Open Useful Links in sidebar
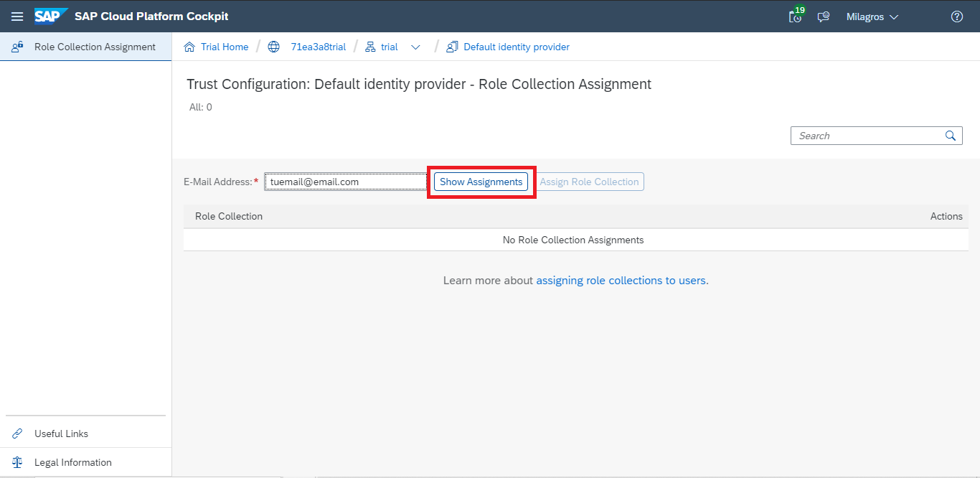 (61, 434)
